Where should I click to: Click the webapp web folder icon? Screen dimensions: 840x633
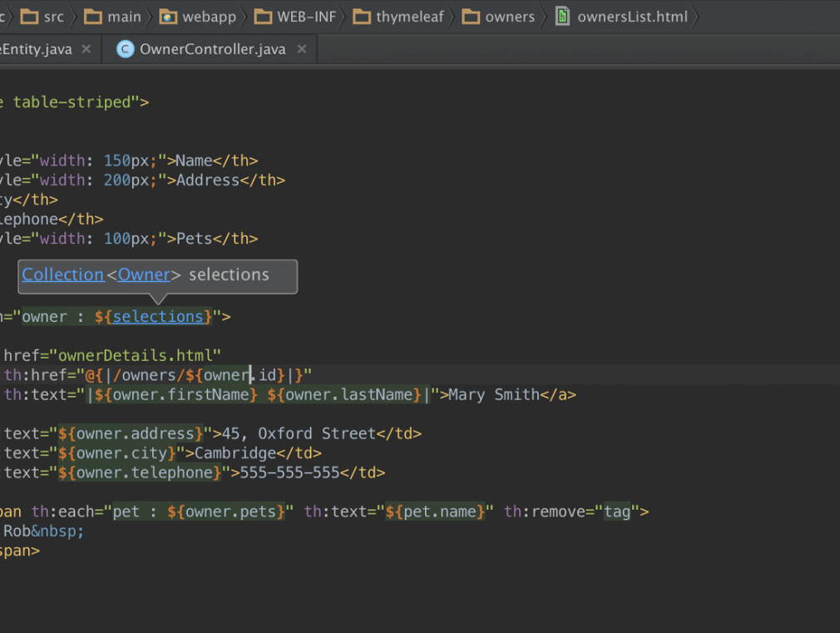168,17
